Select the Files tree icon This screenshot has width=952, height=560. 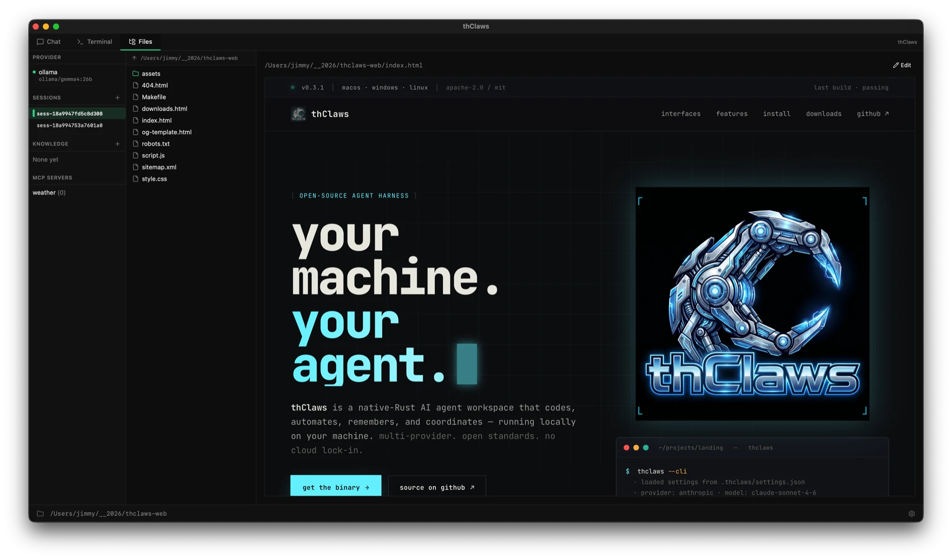click(x=132, y=42)
